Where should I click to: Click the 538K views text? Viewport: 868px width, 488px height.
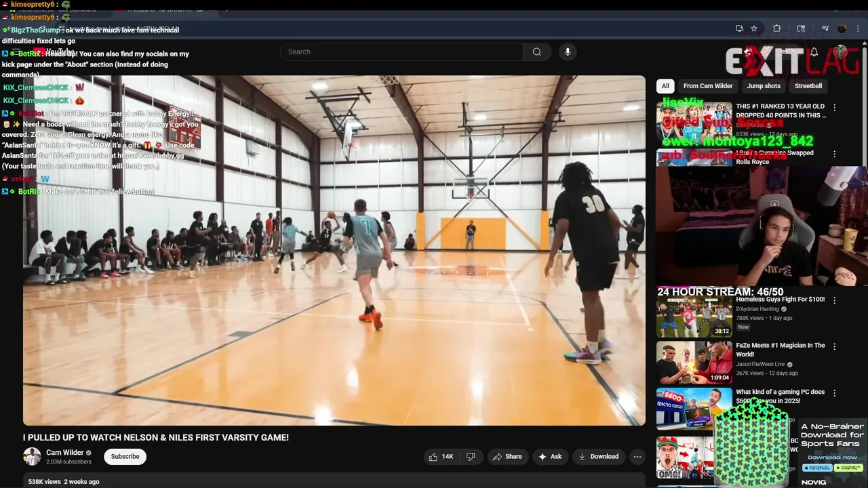(x=44, y=482)
